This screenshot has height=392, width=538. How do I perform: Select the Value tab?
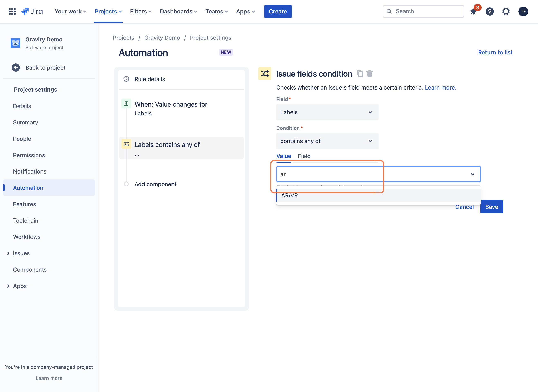coord(284,156)
